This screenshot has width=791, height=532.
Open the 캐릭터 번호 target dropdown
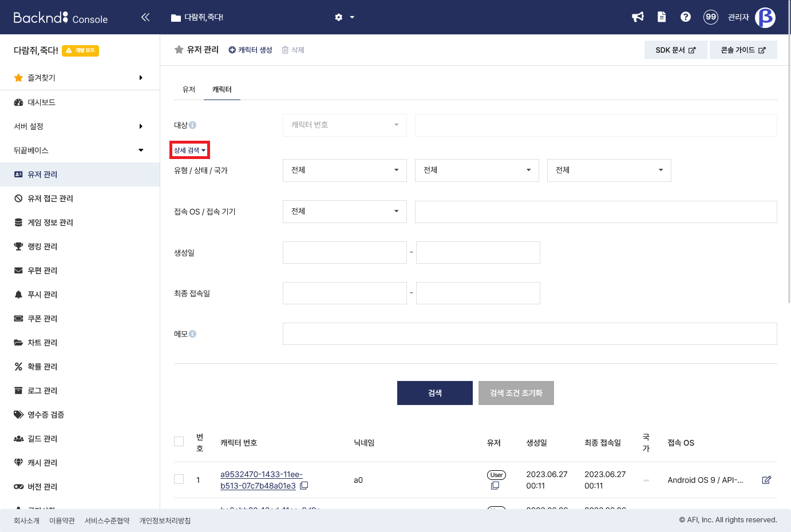coord(345,125)
